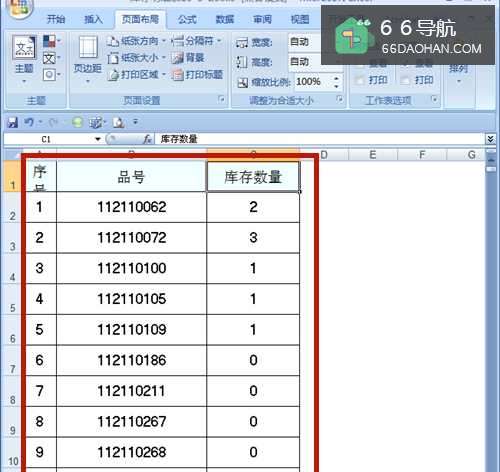The height and width of the screenshot is (472, 500).
Task: Switch to the 公式 ribbon tab
Action: click(187, 19)
